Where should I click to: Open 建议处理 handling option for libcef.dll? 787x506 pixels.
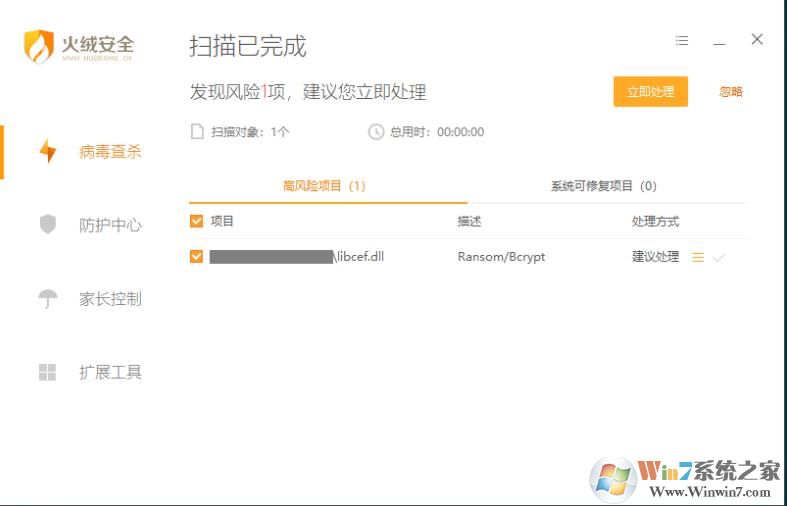tap(655, 257)
